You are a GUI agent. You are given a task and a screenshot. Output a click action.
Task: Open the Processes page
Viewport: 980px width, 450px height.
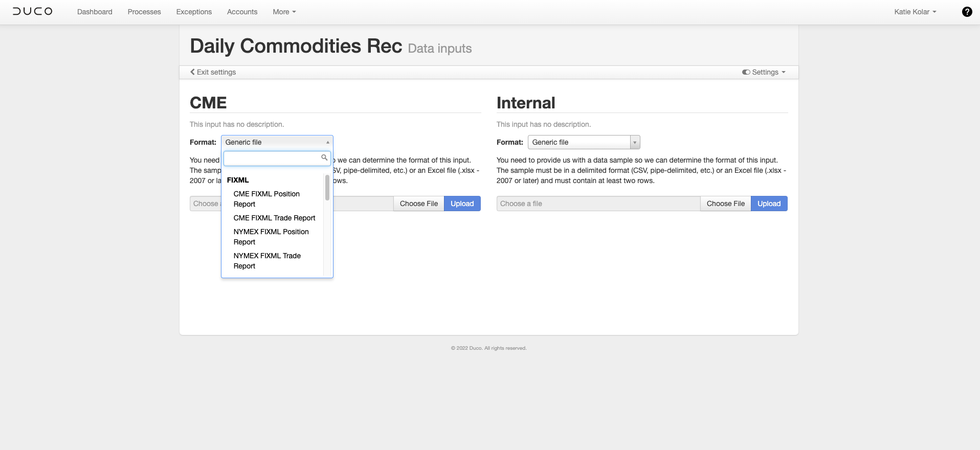click(144, 12)
